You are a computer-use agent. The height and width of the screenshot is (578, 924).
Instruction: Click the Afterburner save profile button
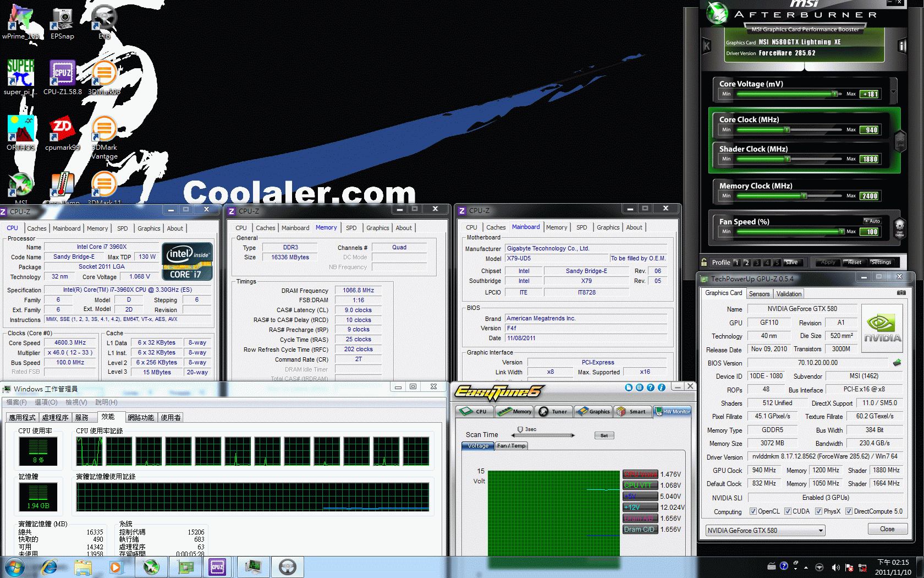tap(792, 262)
